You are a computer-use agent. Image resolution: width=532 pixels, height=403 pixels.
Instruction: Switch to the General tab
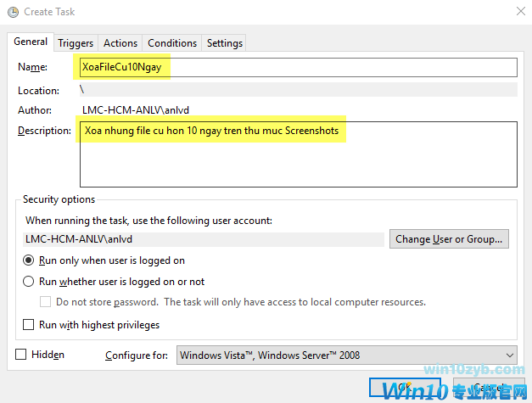tap(31, 42)
